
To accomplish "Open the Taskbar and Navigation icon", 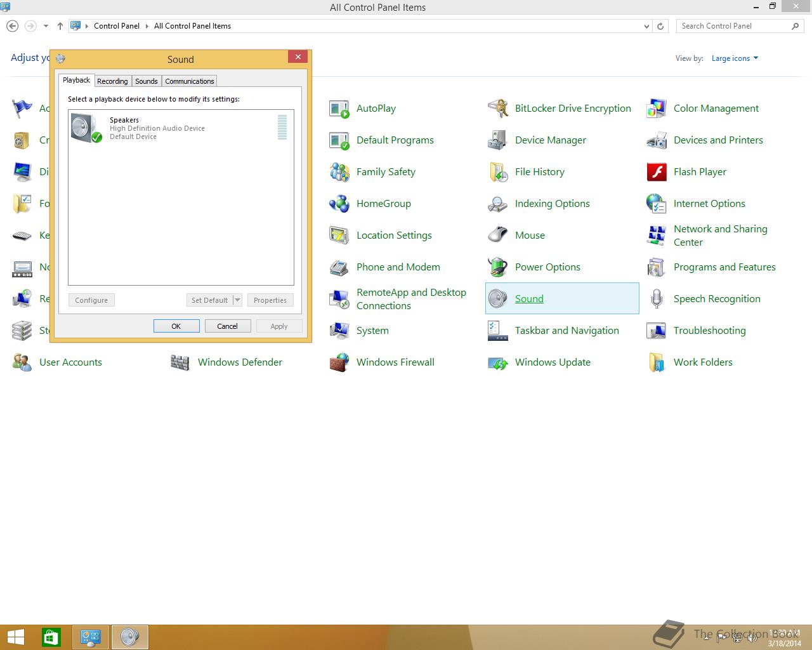I will 498,331.
